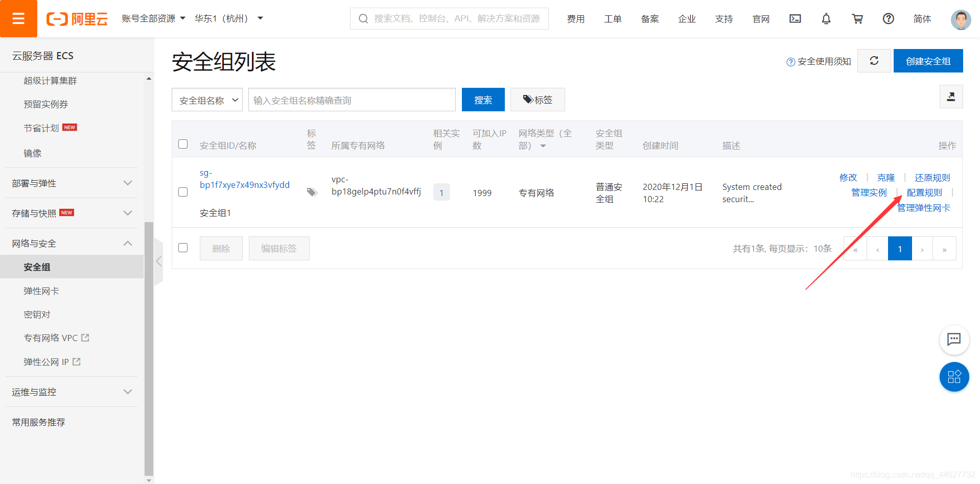Click the 管理实例 link
The width and height of the screenshot is (980, 484).
coord(869,192)
